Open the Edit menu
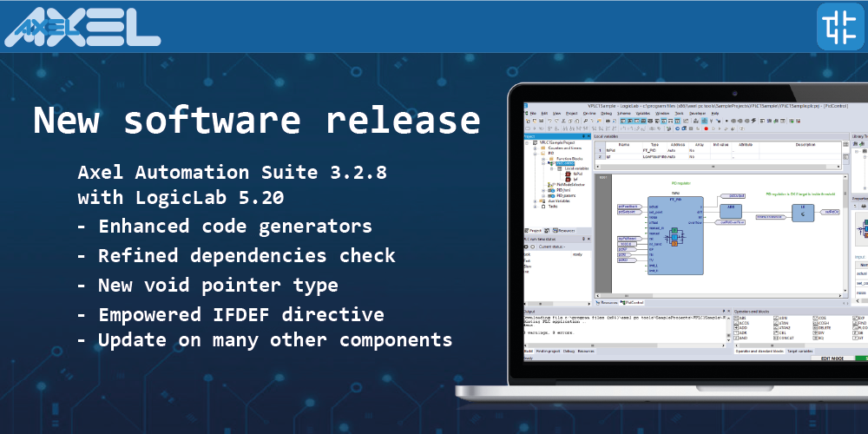868x434 pixels. coord(544,114)
